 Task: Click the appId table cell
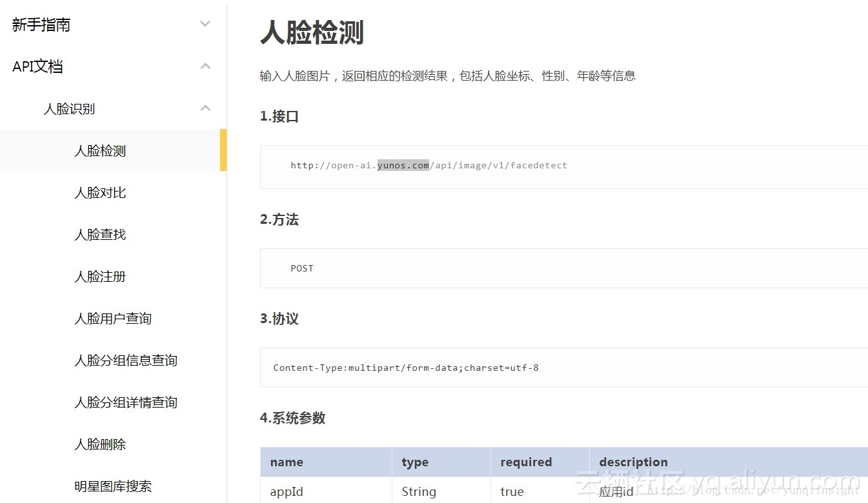286,491
